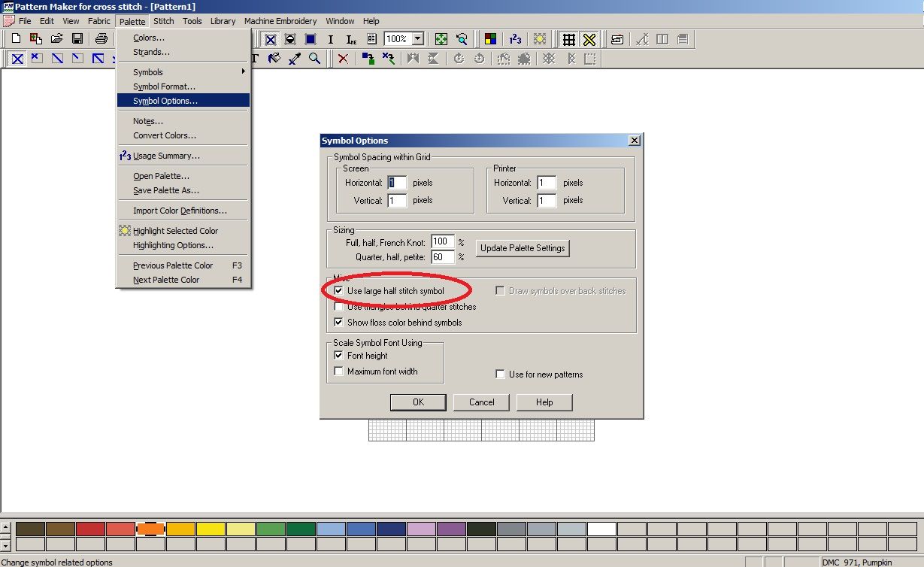Toggle the yellow X stitch display icon
Viewport: 924px width, 567px height.
pyautogui.click(x=589, y=39)
